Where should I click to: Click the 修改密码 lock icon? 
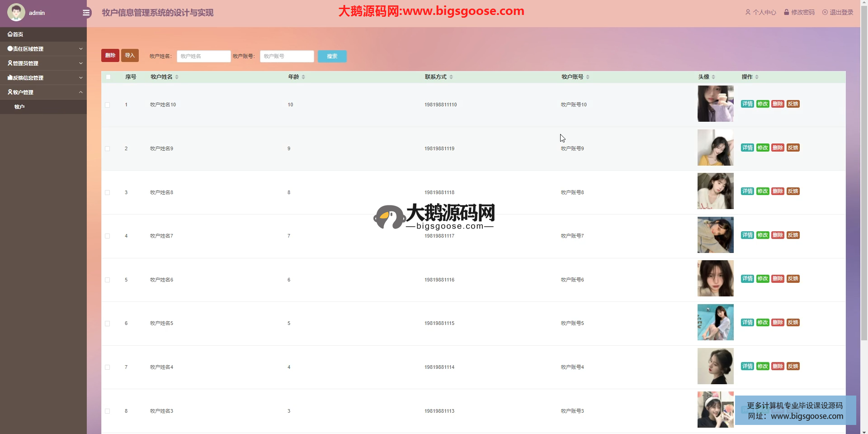[x=786, y=12]
